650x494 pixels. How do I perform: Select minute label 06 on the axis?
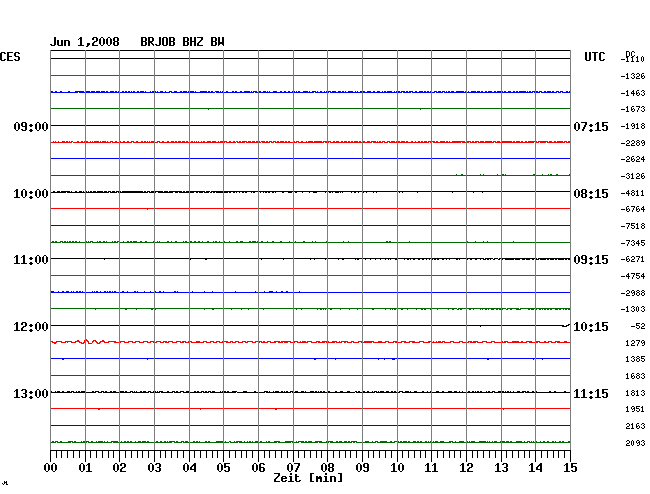(258, 468)
